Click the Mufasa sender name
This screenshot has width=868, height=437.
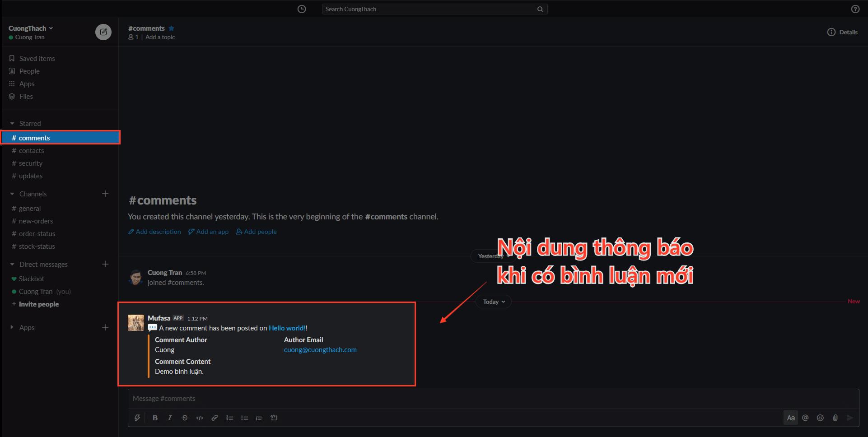click(159, 318)
